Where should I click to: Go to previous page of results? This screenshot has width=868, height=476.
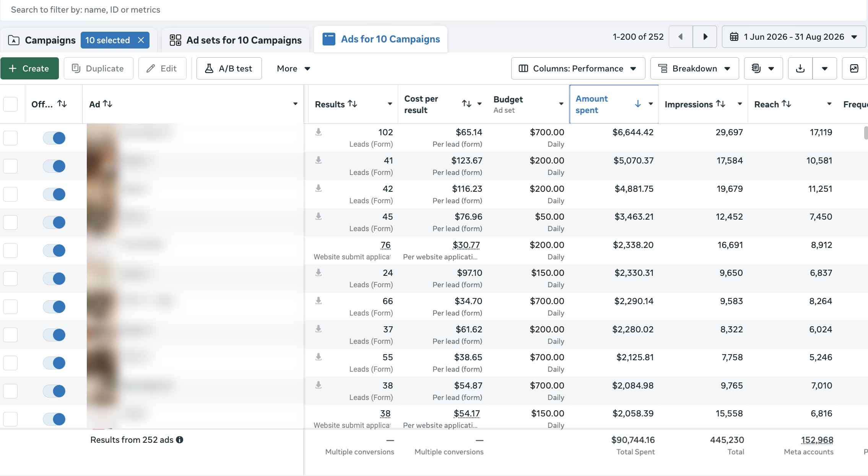click(x=681, y=37)
